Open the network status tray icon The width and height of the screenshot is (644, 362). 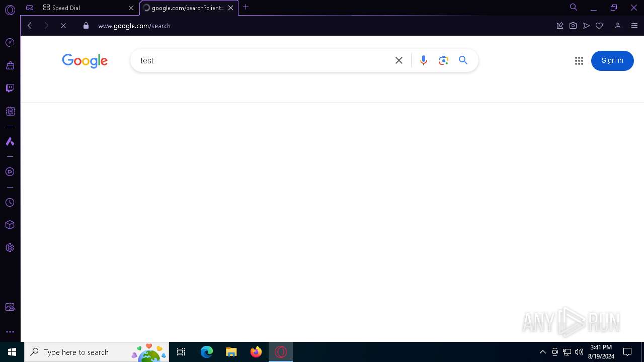567,352
